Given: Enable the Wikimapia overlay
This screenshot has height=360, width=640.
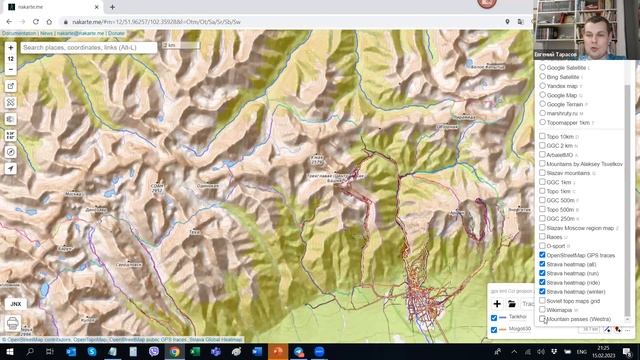Looking at the screenshot, I should tap(542, 310).
